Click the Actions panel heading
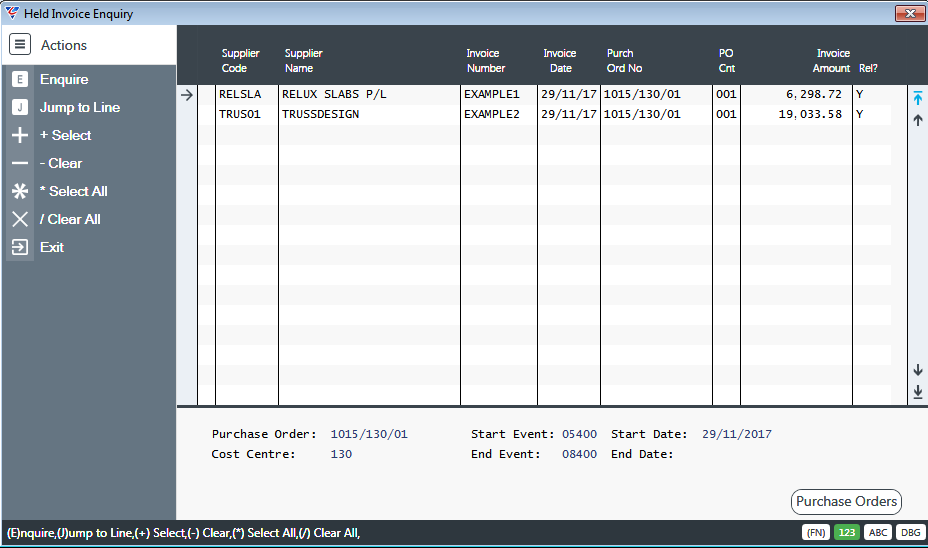The width and height of the screenshot is (928, 548). pos(63,45)
